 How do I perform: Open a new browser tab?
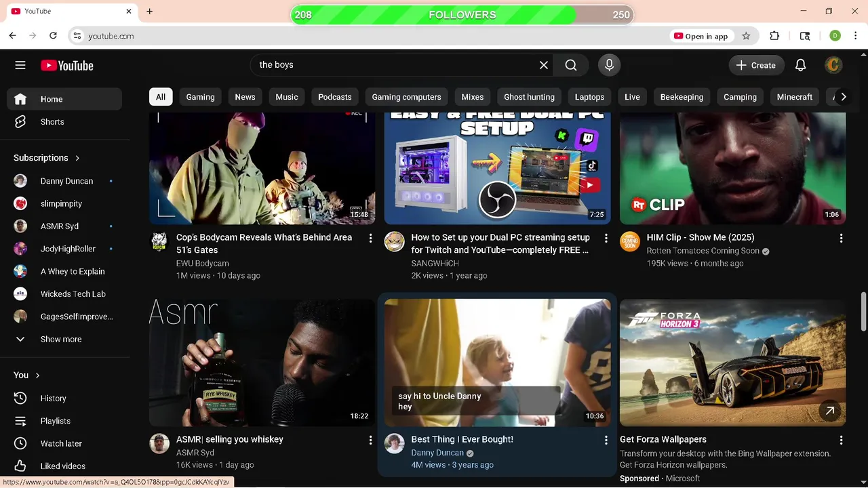pos(150,12)
